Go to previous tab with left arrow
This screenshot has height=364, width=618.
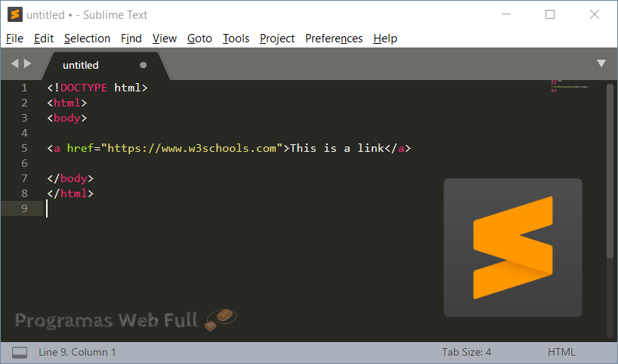14,63
